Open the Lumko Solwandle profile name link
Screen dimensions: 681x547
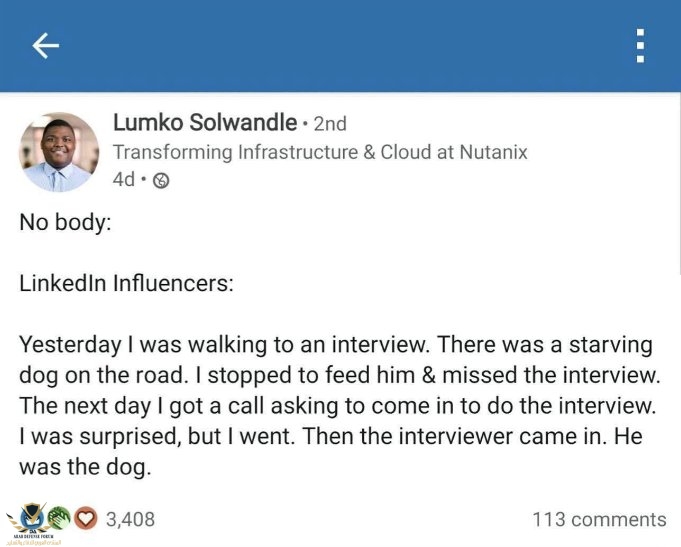[x=205, y=124]
